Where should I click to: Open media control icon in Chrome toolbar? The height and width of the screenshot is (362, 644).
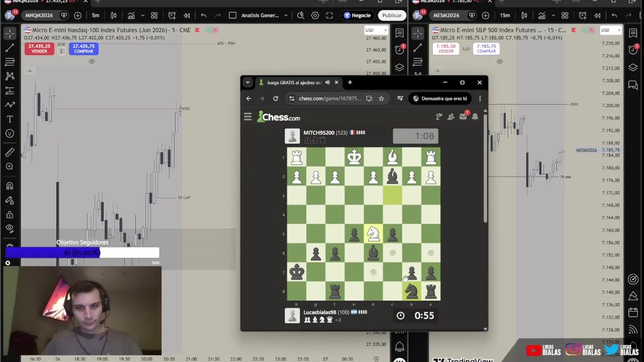point(400,99)
